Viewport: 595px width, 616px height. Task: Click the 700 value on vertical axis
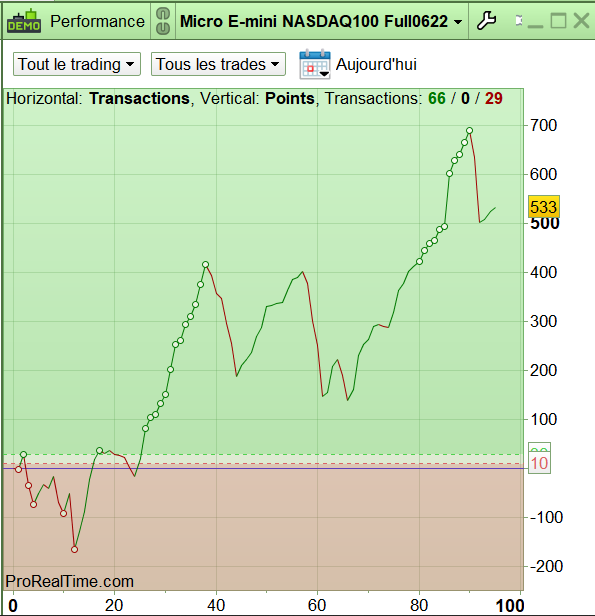(544, 125)
